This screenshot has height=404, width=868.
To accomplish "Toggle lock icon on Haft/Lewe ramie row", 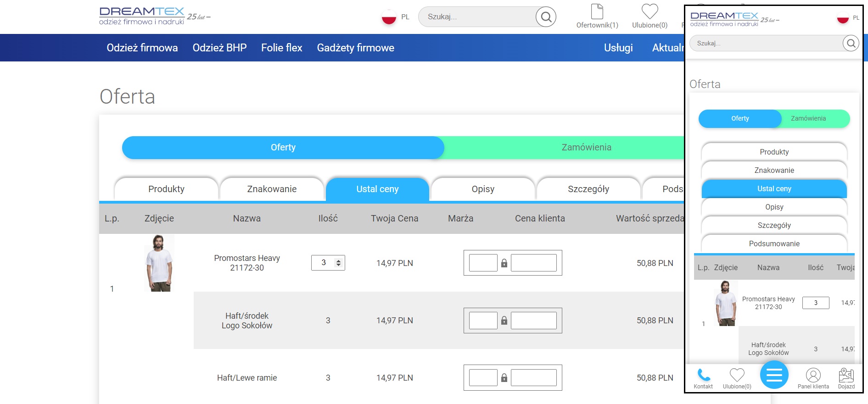I will (x=504, y=377).
